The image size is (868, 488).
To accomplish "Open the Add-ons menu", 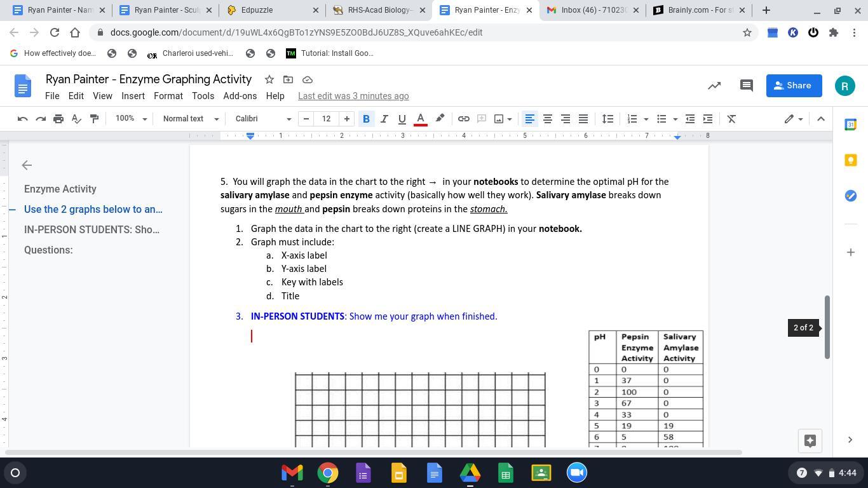I will click(240, 96).
